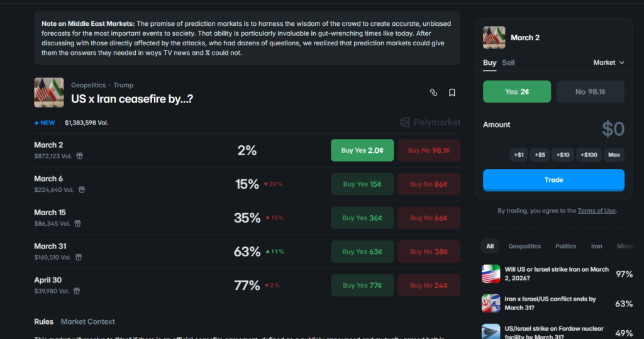This screenshot has height=339, width=644.
Task: Switch to Sell mode
Action: click(x=508, y=63)
